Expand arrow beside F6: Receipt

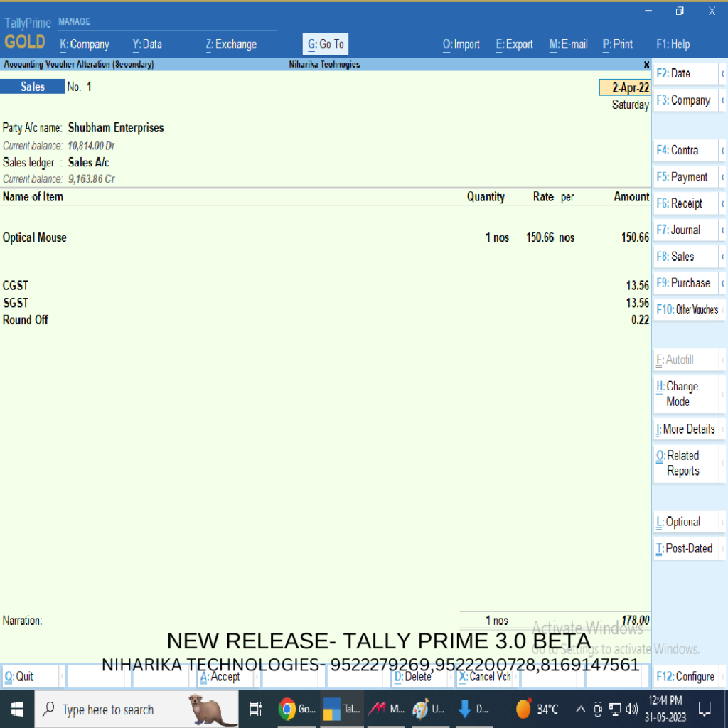coord(722,204)
